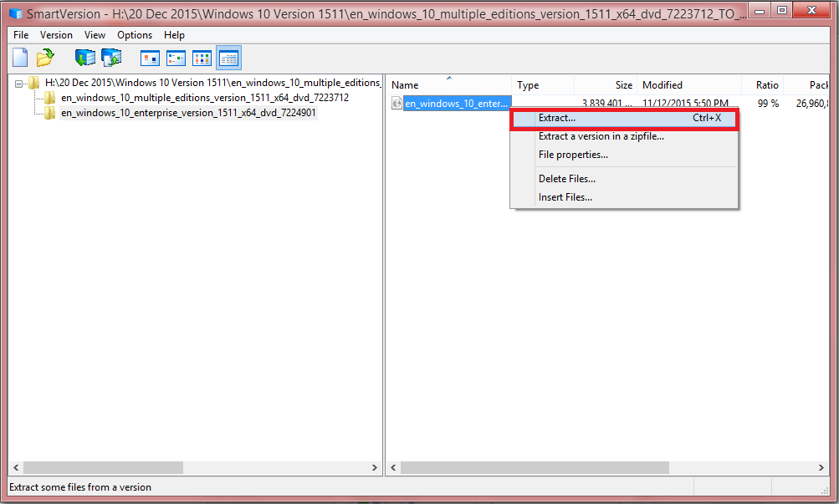The height and width of the screenshot is (504, 839).
Task: Select en_windows_10_enterprise_version_1511_x64_dvd_7224901 tree item
Action: click(188, 113)
